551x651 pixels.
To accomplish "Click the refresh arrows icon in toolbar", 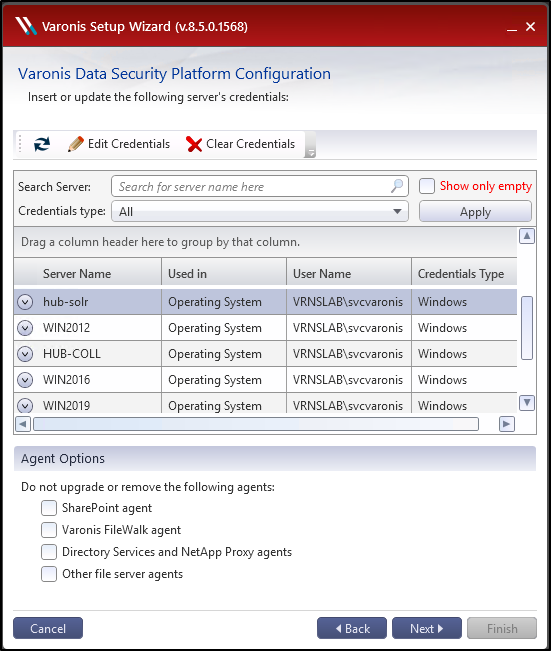I will point(42,144).
